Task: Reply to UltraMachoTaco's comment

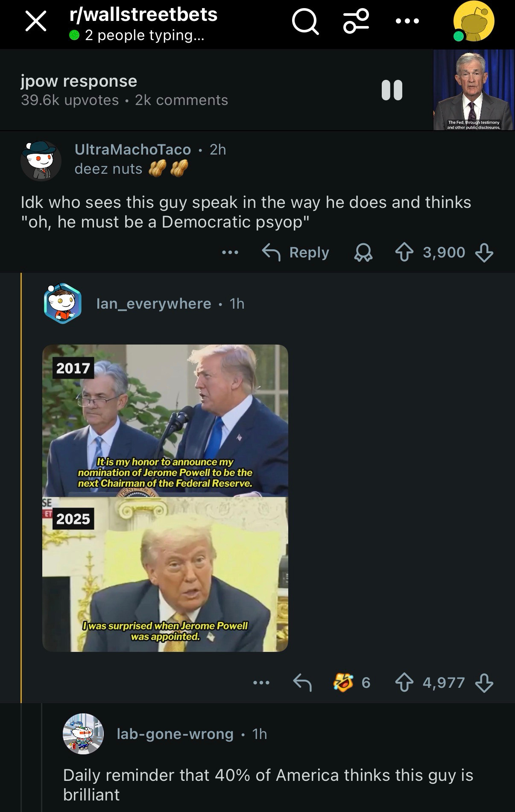Action: pyautogui.click(x=296, y=252)
